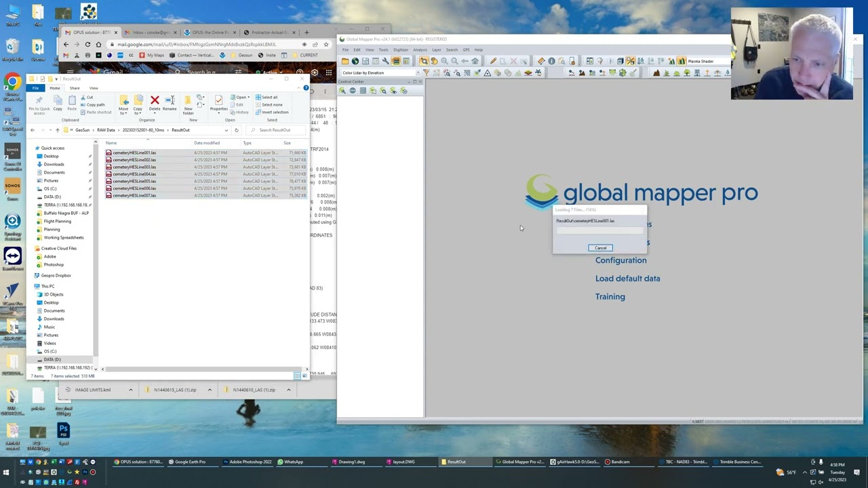This screenshot has height=488, width=868.
Task: Open the Layer menu in Global Mapper
Action: [437, 49]
